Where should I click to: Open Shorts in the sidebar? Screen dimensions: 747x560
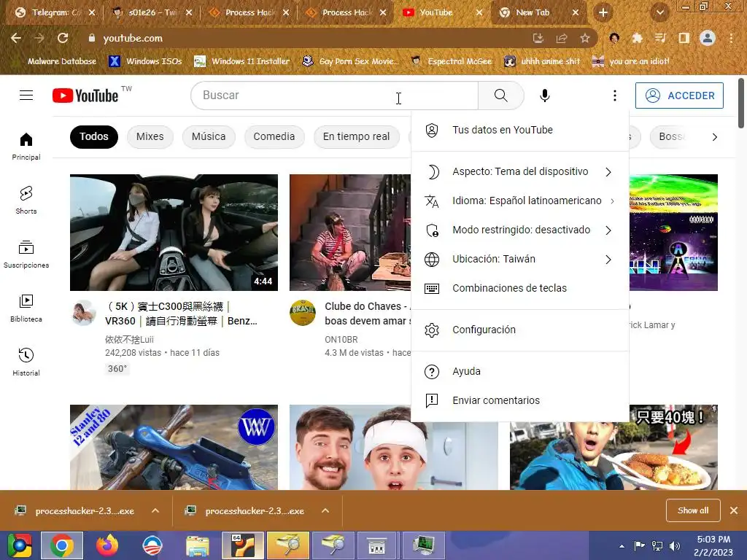tap(26, 200)
